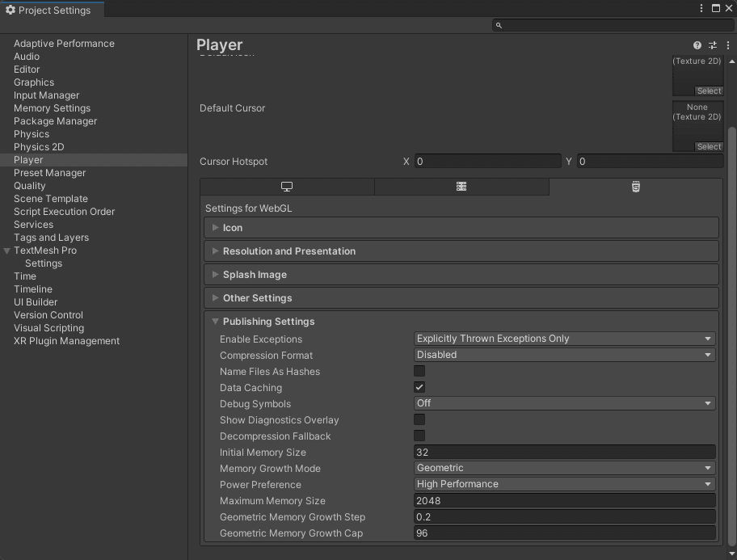Screen dimensions: 737x560
Task: Select Player in the settings list
Action: 94,160
